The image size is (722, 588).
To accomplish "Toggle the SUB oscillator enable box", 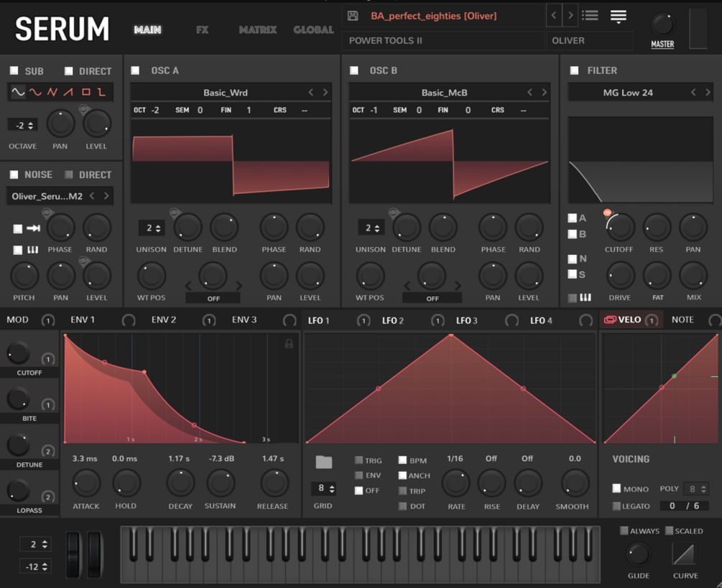I will [14, 70].
